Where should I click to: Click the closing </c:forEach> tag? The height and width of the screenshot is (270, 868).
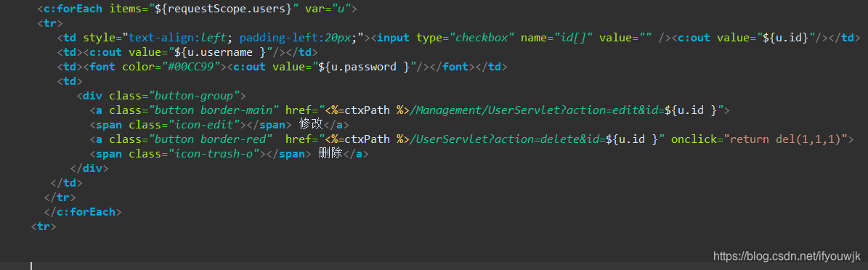click(83, 211)
